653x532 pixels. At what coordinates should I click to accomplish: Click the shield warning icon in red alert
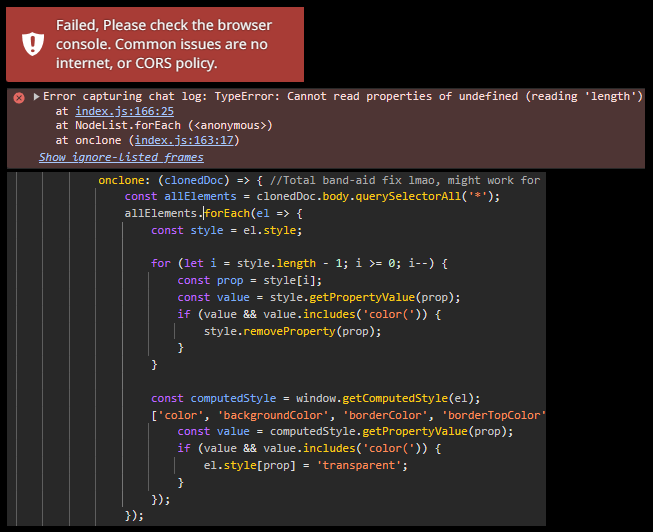[33, 44]
